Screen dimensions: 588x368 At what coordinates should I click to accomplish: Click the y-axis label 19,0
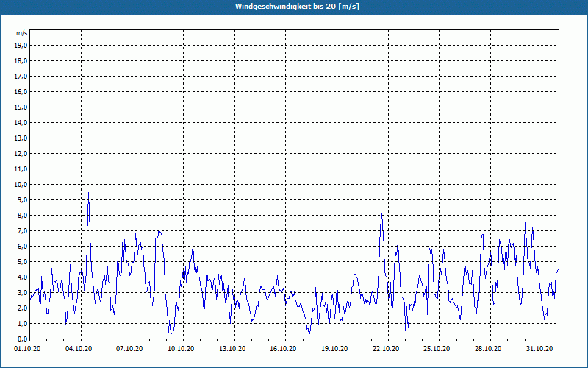[21, 46]
